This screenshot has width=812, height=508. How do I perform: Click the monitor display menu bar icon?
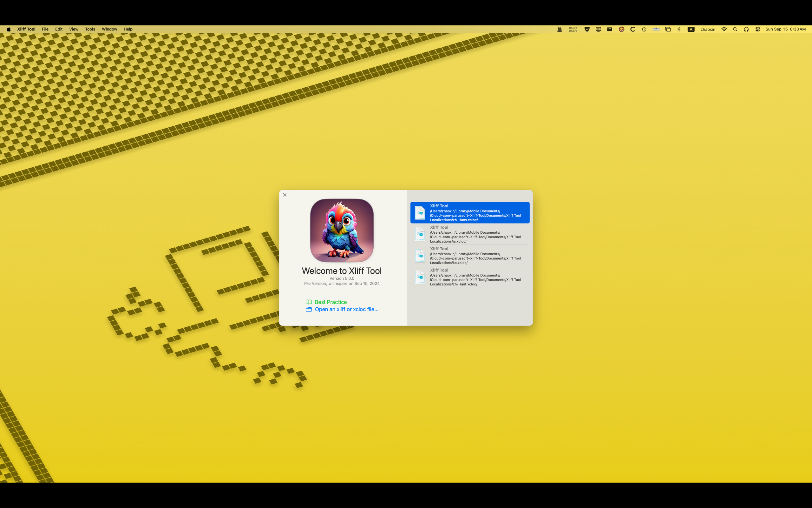click(598, 29)
